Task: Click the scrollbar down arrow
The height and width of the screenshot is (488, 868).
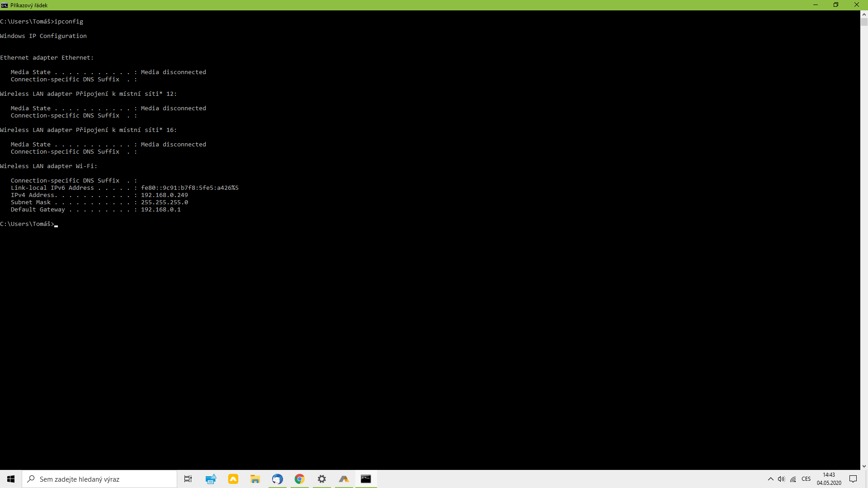Action: point(864,466)
